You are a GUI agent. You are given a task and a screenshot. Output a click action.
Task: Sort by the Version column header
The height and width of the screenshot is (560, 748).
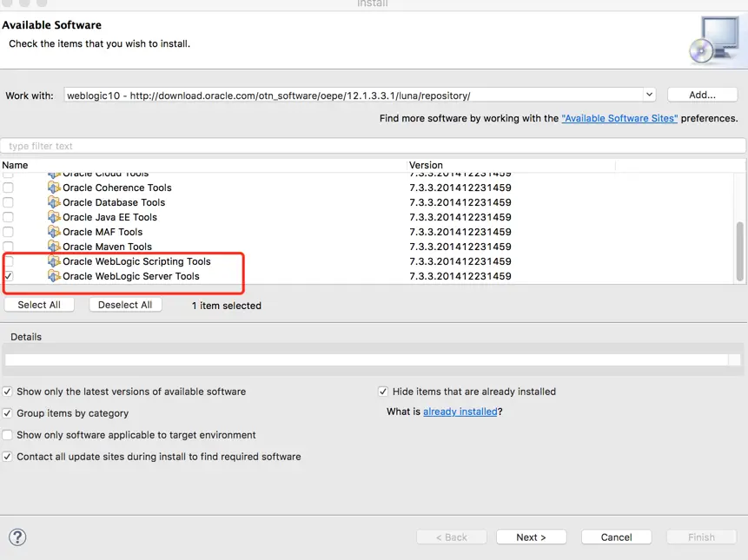pos(512,165)
